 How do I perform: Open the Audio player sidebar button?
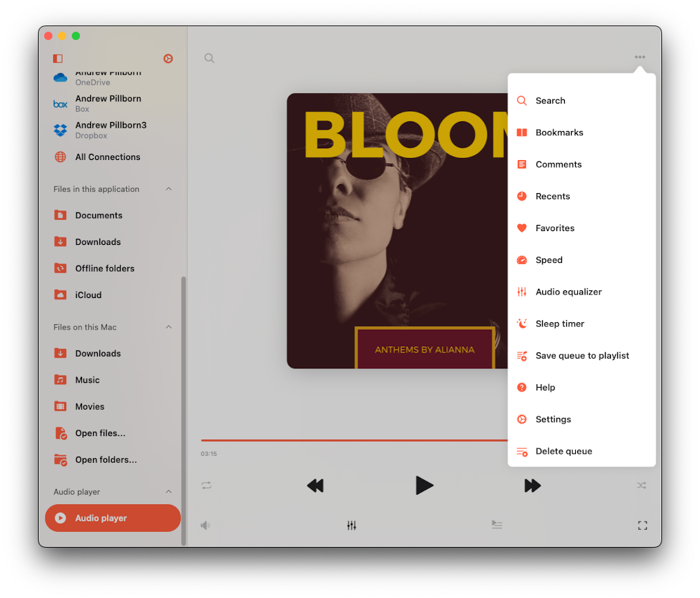point(112,518)
